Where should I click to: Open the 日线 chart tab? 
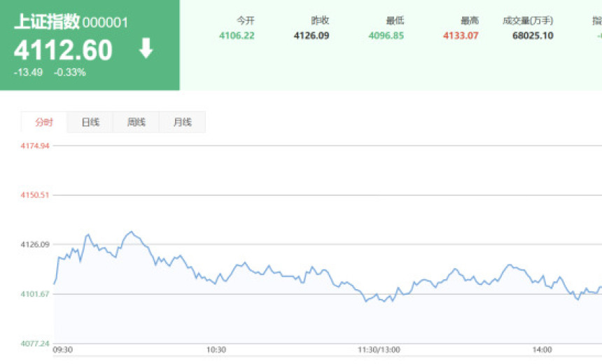click(90, 122)
